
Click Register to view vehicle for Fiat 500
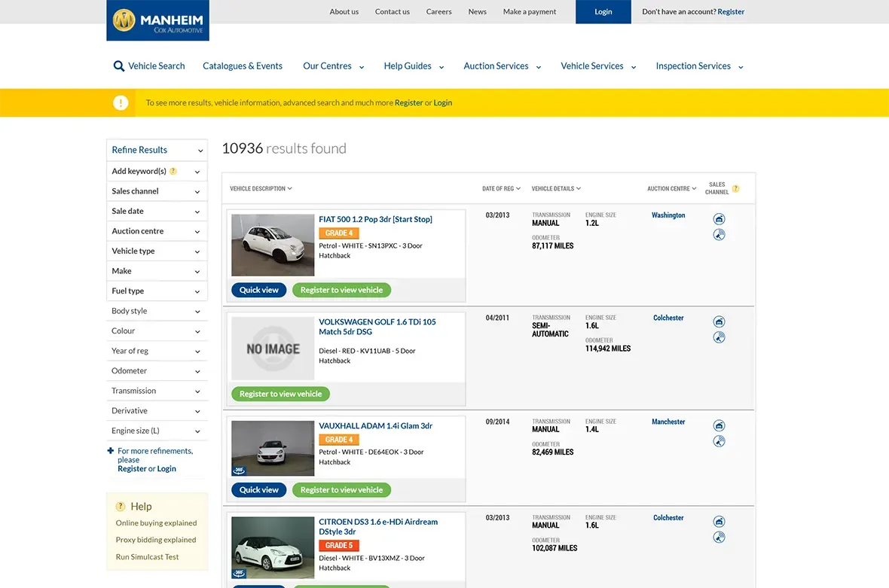tap(342, 290)
